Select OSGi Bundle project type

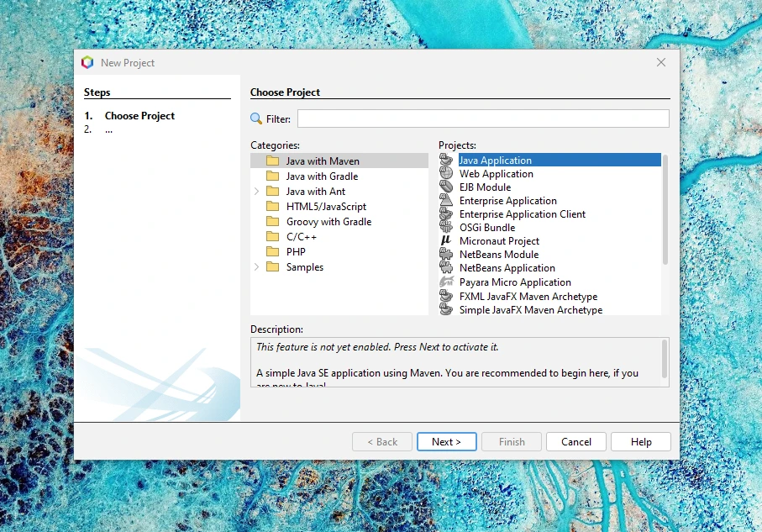point(550,227)
